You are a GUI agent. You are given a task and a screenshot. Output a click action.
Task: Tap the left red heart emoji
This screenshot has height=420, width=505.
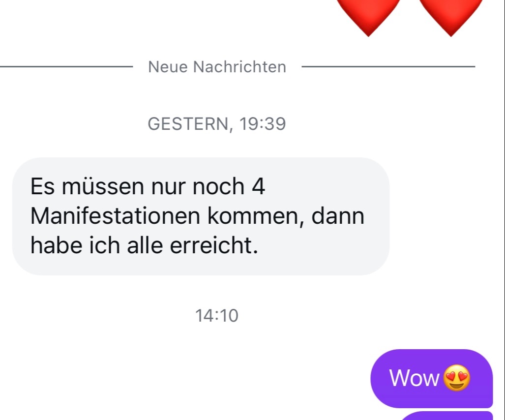click(368, 16)
